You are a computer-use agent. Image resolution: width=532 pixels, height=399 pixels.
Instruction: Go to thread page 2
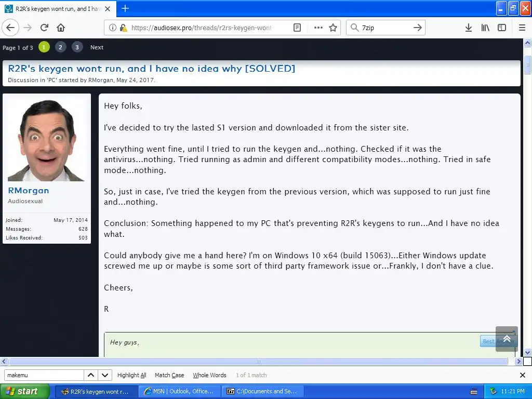pos(60,47)
